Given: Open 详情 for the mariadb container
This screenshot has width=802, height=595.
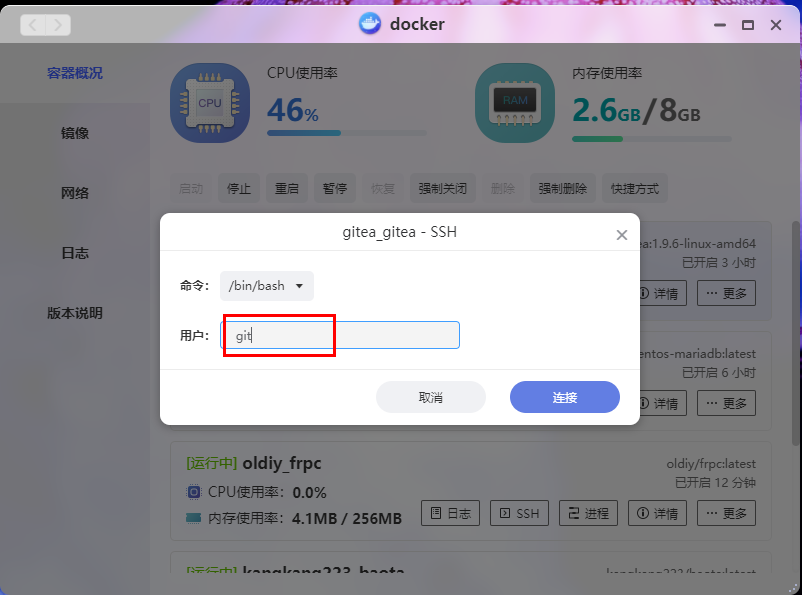Looking at the screenshot, I should point(662,403).
